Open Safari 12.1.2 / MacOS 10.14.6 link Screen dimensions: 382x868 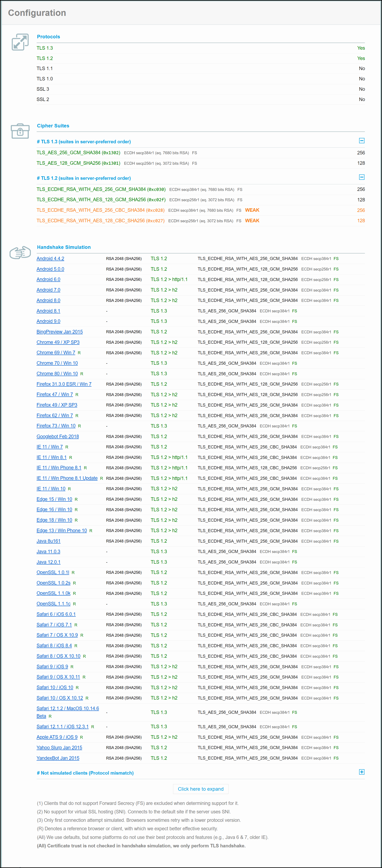[67, 708]
